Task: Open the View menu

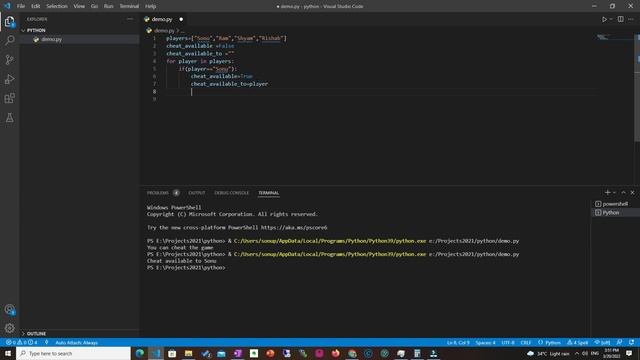Action: point(79,6)
